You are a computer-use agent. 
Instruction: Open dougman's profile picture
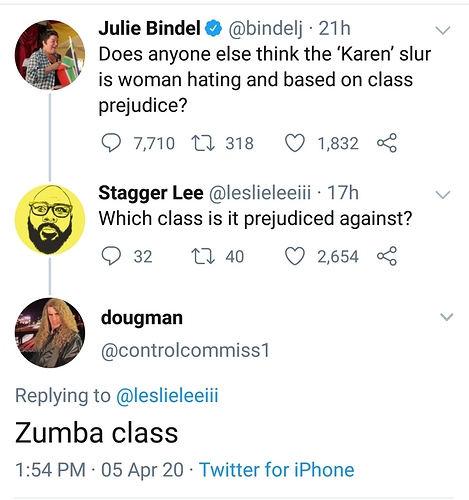coord(50,333)
